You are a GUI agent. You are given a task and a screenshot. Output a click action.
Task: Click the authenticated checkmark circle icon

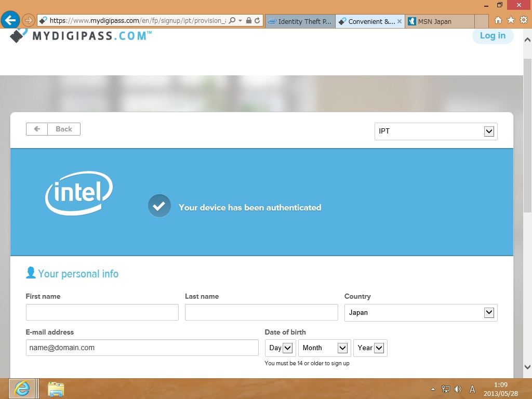[159, 206]
